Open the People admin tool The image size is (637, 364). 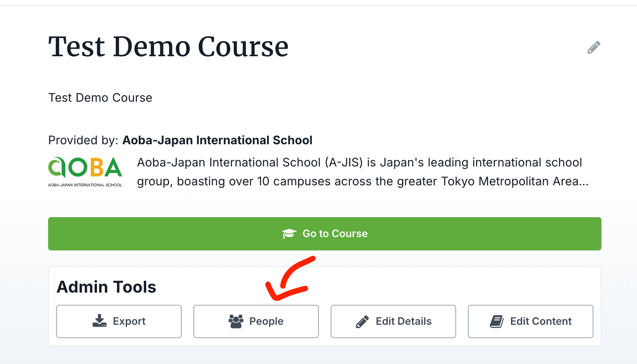point(256,321)
